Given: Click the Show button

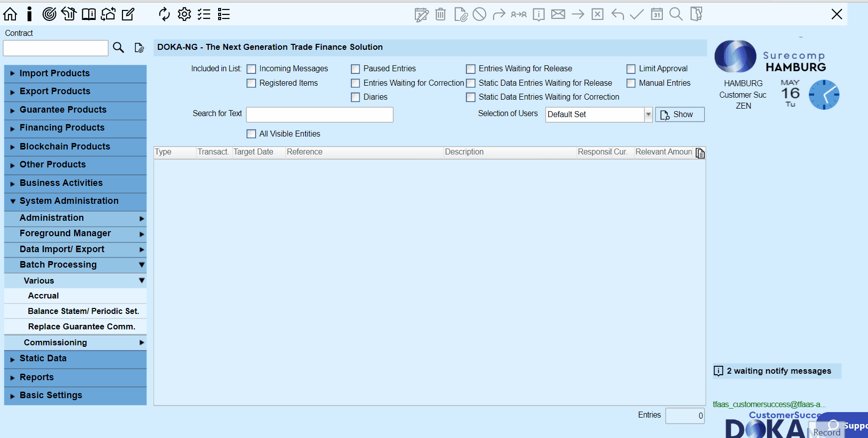Looking at the screenshot, I should click(x=680, y=115).
